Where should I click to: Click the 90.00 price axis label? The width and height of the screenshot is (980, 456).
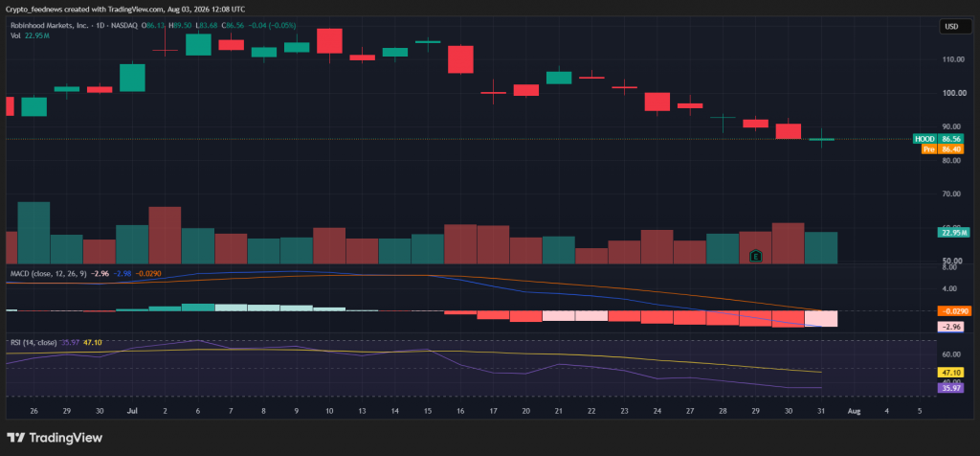[x=954, y=127]
